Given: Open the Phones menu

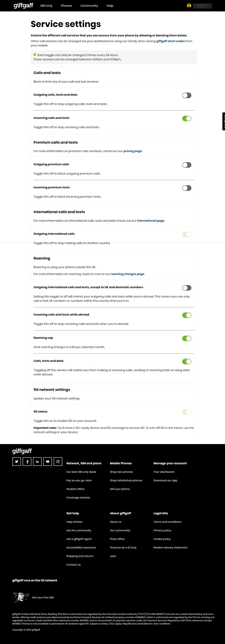Looking at the screenshot, I should (x=66, y=6).
